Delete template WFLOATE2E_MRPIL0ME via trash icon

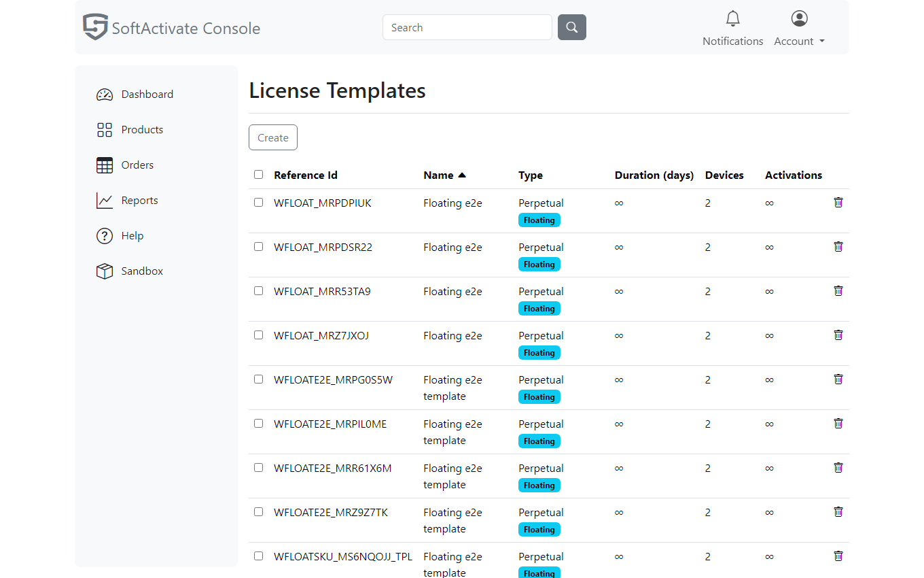pyautogui.click(x=838, y=423)
